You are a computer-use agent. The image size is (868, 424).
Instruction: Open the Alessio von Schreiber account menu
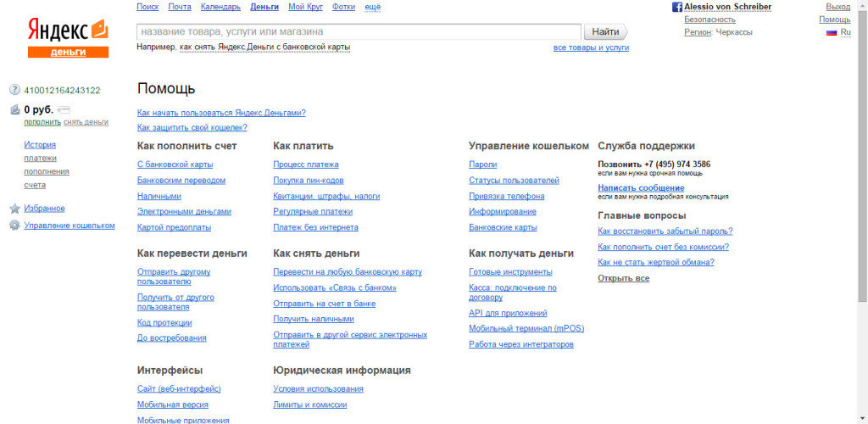pyautogui.click(x=727, y=7)
